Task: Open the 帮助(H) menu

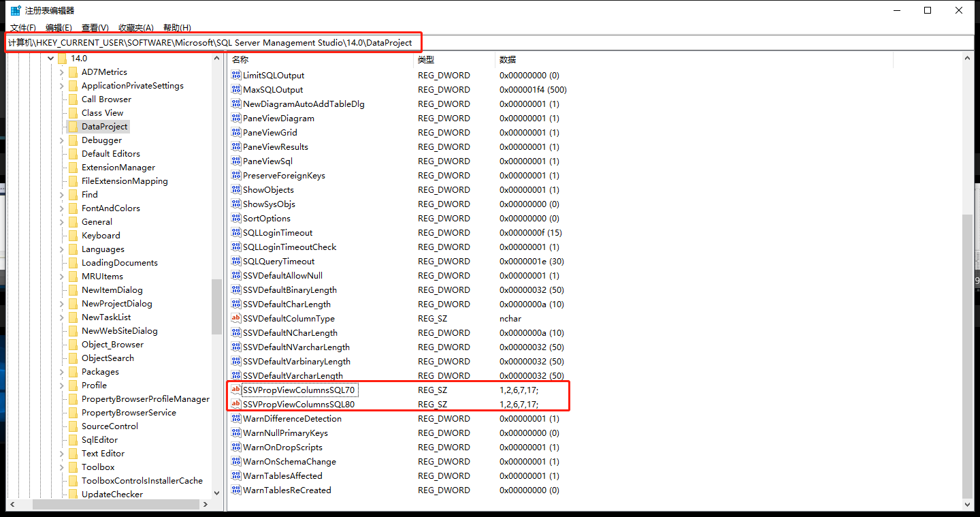Action: pyautogui.click(x=177, y=28)
